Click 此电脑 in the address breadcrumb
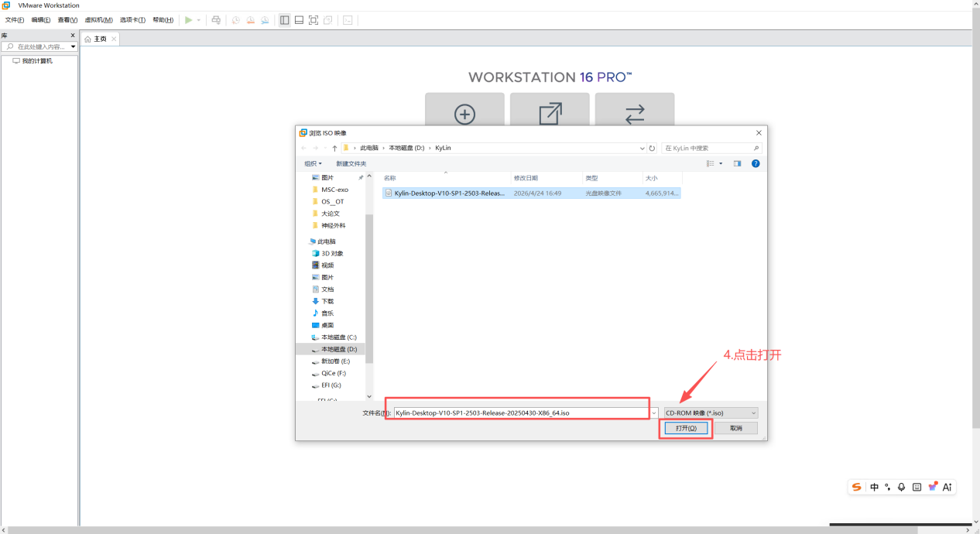Viewport: 980px width, 534px height. [x=369, y=148]
